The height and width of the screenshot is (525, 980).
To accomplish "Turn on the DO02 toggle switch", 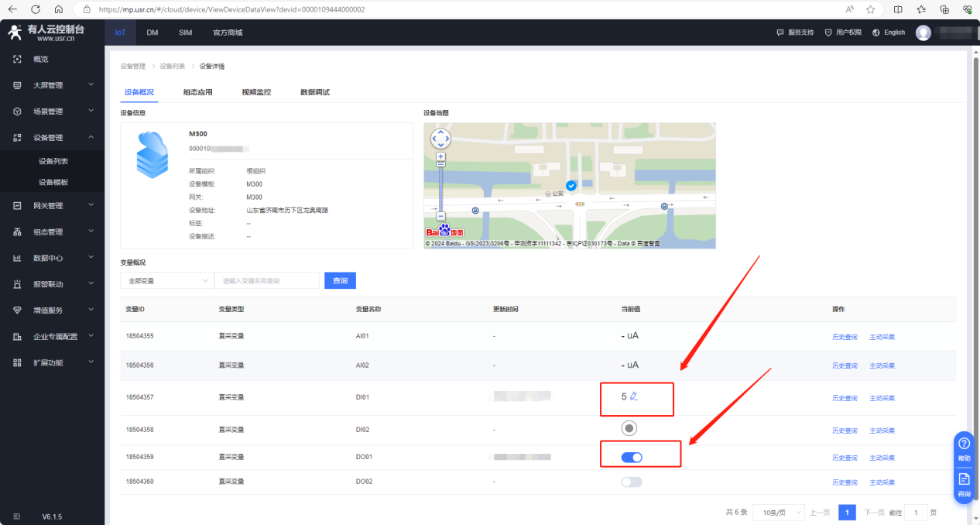I will coord(632,482).
